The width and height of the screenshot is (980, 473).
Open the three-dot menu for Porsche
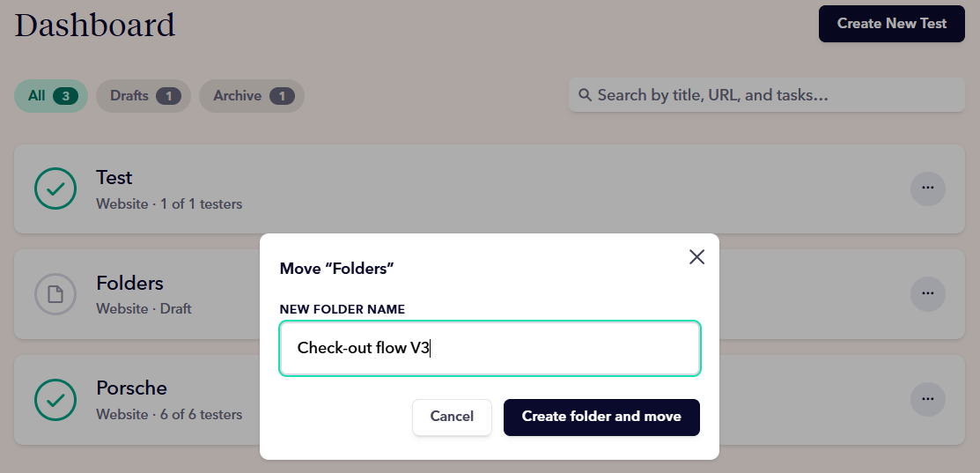[x=927, y=399]
